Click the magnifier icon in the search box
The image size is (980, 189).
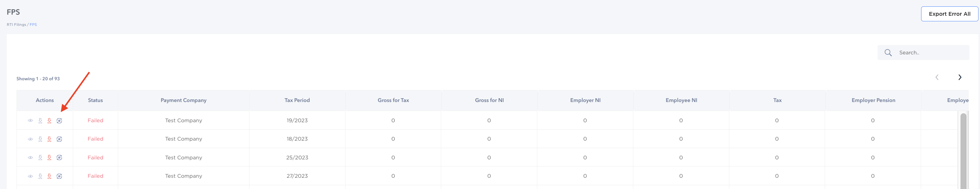point(888,53)
